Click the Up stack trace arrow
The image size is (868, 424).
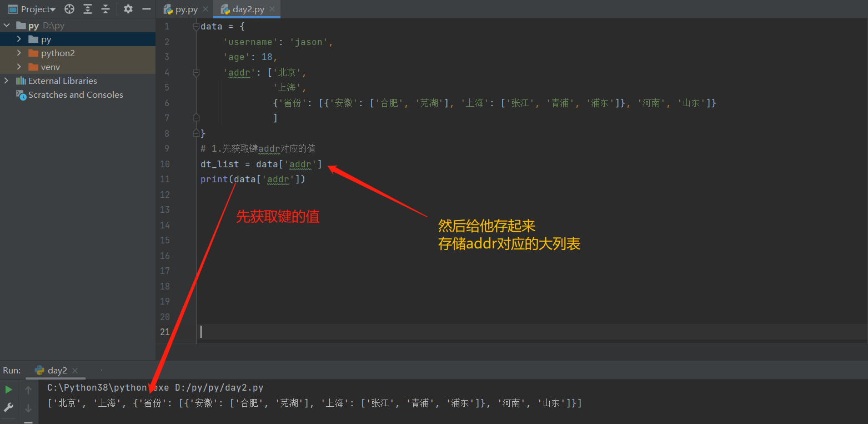click(x=28, y=390)
